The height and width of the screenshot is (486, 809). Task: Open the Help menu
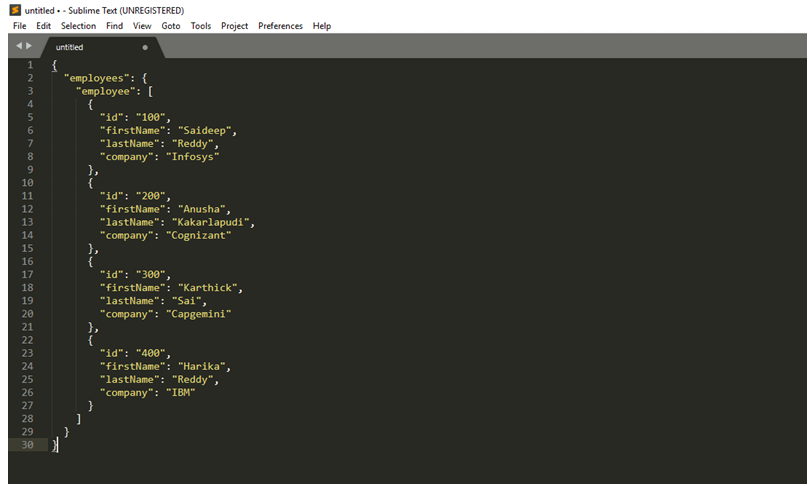coord(322,26)
